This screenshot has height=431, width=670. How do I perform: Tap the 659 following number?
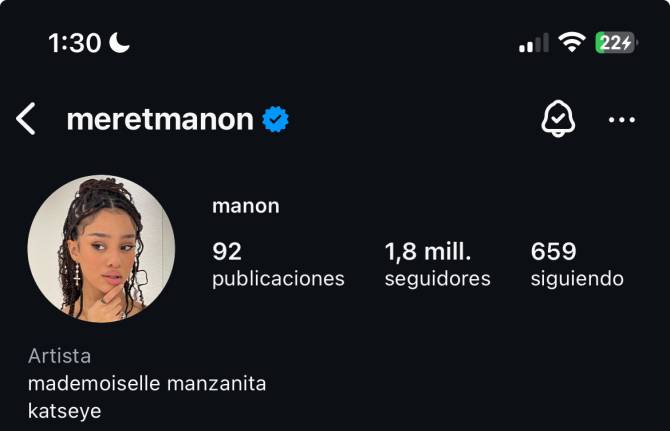(553, 251)
